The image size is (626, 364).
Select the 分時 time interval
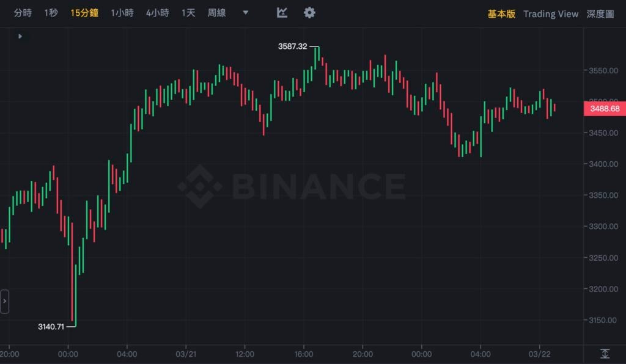coord(23,13)
